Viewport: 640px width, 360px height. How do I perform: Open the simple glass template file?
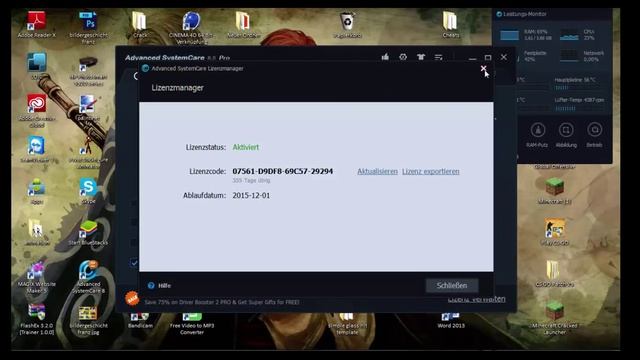(347, 324)
